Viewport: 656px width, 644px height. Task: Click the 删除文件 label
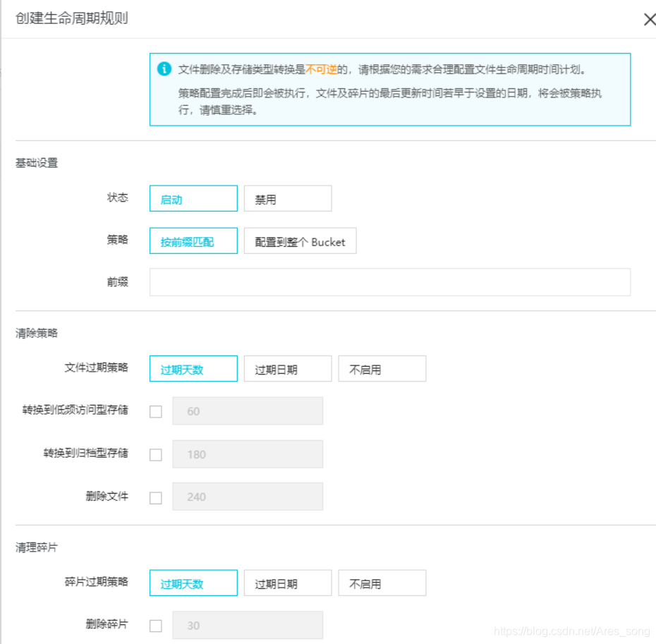coord(107,497)
